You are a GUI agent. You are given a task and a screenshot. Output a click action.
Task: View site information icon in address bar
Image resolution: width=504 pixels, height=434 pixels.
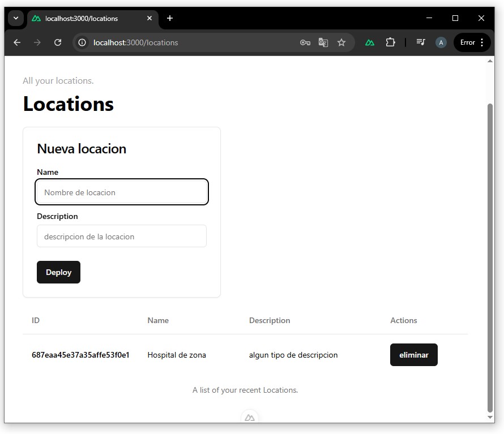coord(83,42)
